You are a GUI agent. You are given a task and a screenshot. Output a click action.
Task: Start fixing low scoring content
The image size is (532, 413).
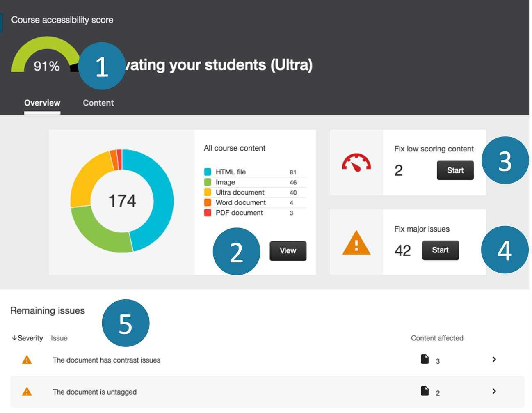[455, 170]
